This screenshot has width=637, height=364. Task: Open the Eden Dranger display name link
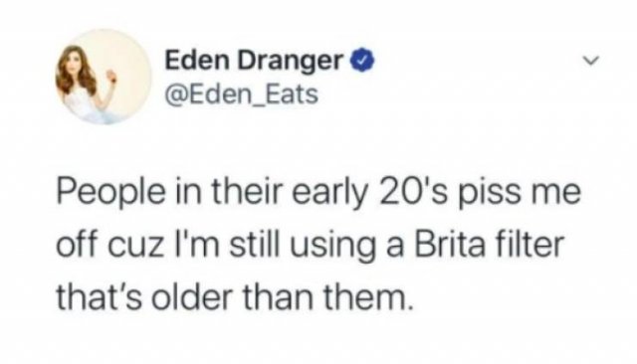pos(254,61)
